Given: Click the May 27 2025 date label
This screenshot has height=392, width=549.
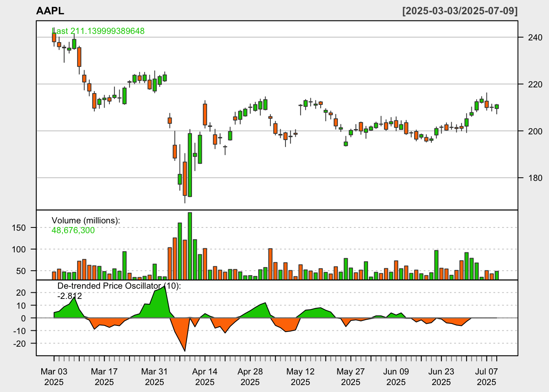Looking at the screenshot, I should tap(350, 377).
